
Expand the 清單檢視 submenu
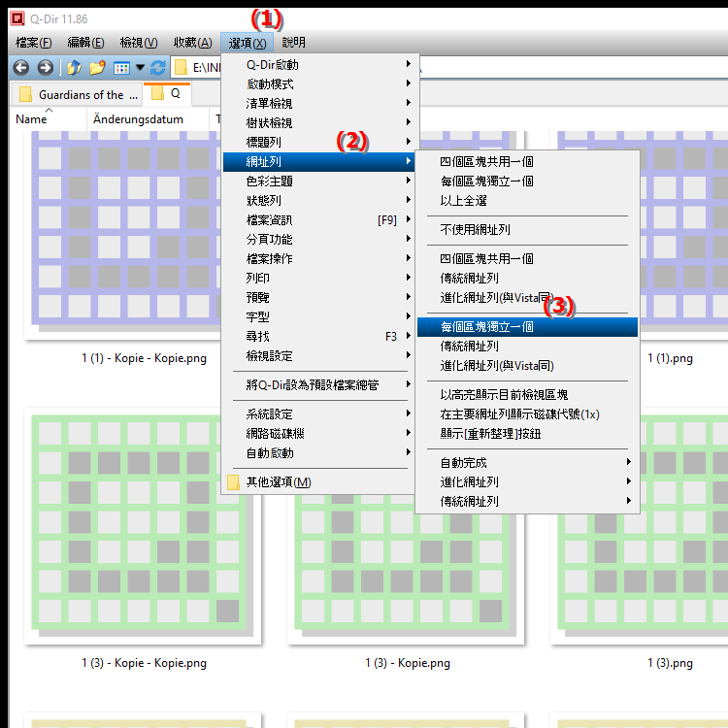tap(319, 104)
